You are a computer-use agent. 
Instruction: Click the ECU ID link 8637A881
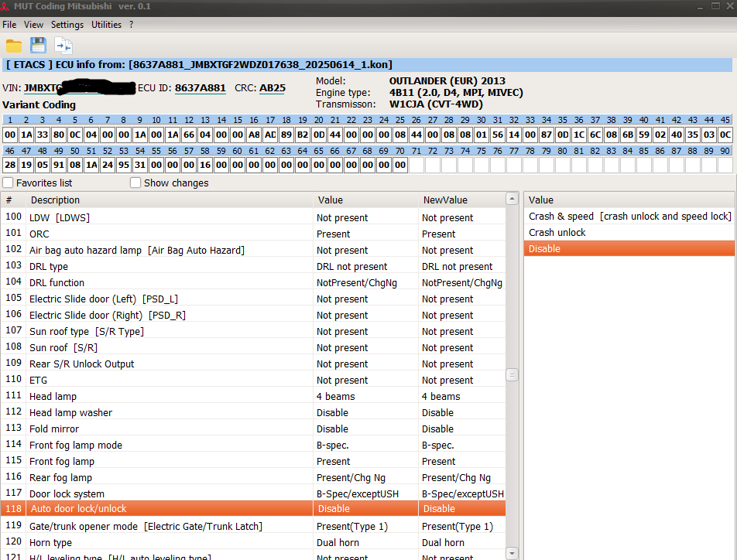(201, 88)
